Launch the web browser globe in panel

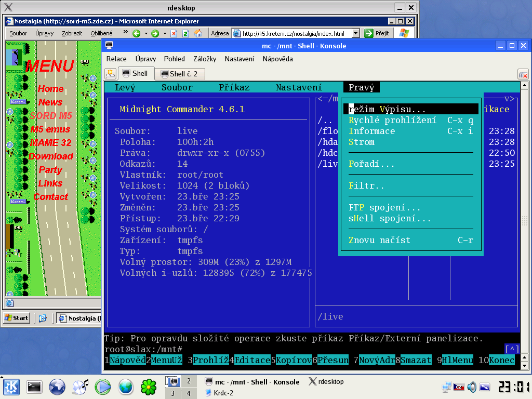click(57, 387)
